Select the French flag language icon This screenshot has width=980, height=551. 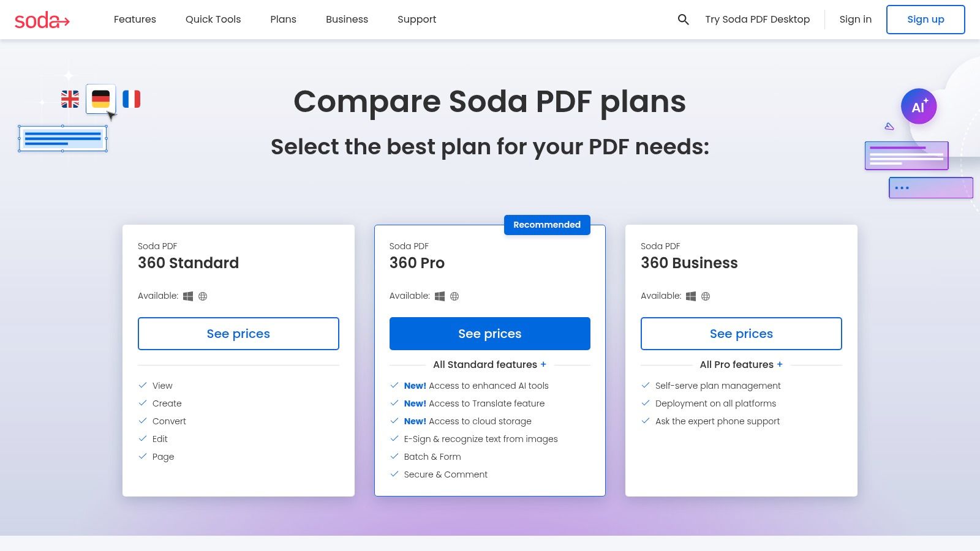tap(130, 99)
